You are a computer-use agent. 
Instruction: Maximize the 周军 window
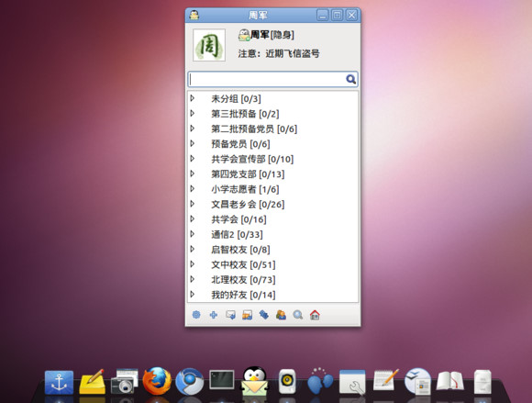(338, 15)
